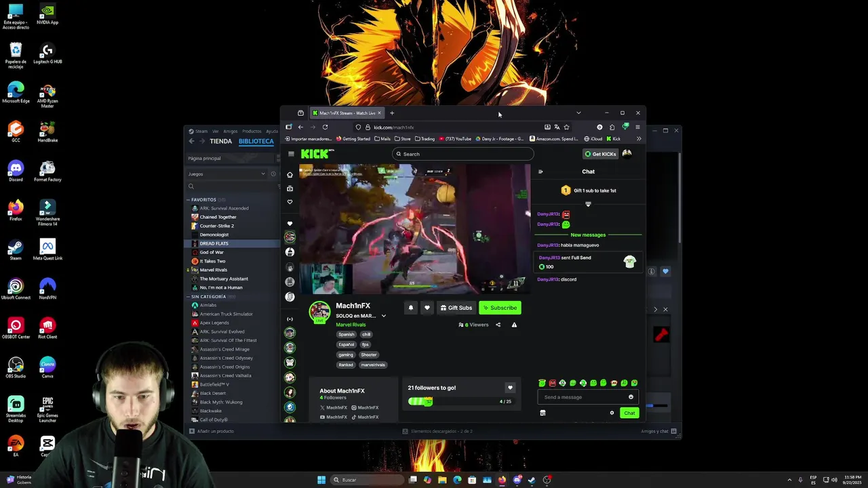868x488 pixels.
Task: Select the Mach1nFX Stream browser tab
Action: 347,113
